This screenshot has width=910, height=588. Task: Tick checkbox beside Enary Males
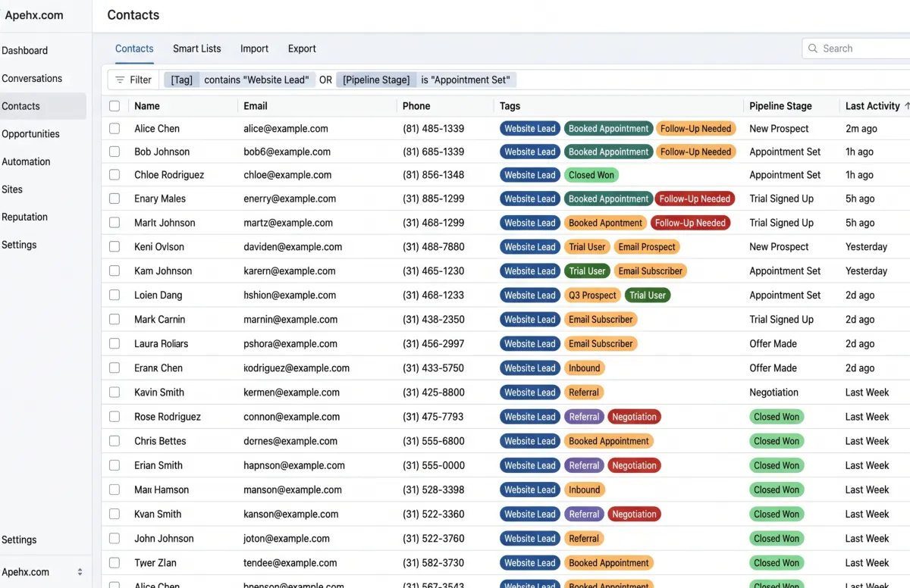[x=115, y=199]
